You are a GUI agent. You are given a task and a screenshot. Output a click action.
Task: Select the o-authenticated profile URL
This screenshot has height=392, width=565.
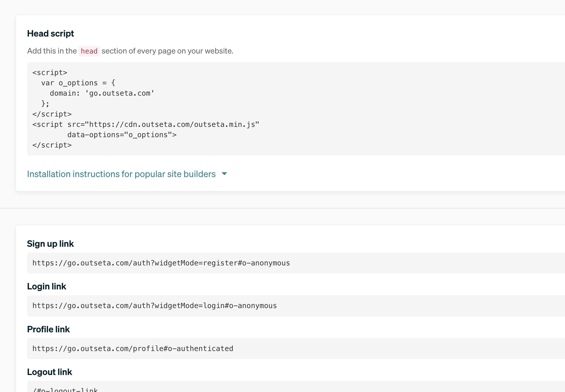tap(133, 348)
